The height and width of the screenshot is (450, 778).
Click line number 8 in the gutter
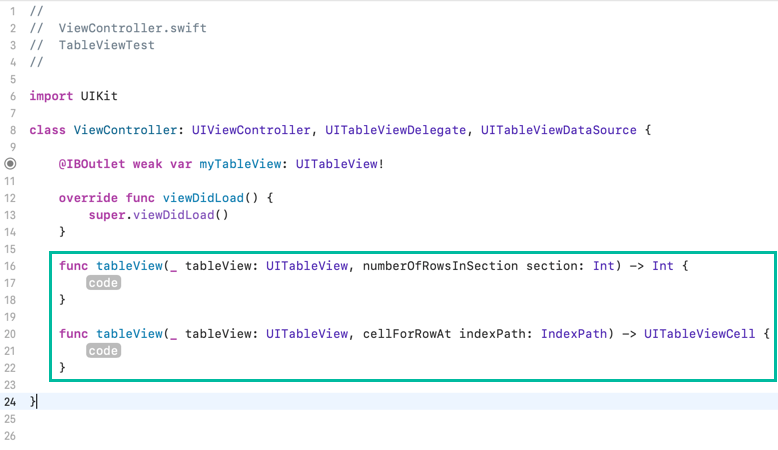coord(10,130)
